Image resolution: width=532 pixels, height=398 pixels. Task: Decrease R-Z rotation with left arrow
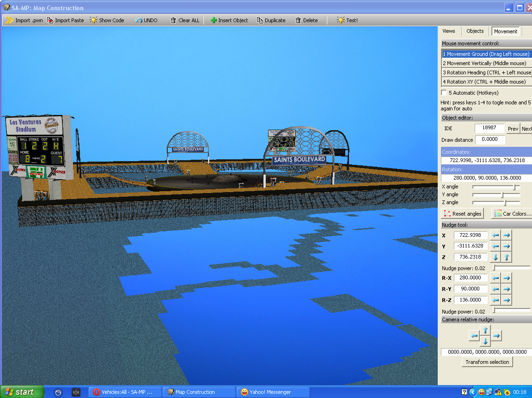click(x=495, y=300)
